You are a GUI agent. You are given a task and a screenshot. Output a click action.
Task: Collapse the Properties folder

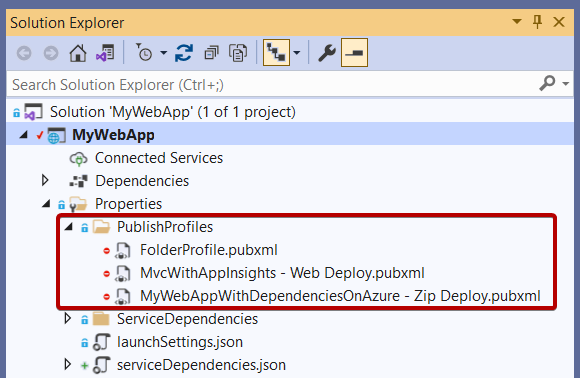pos(46,203)
